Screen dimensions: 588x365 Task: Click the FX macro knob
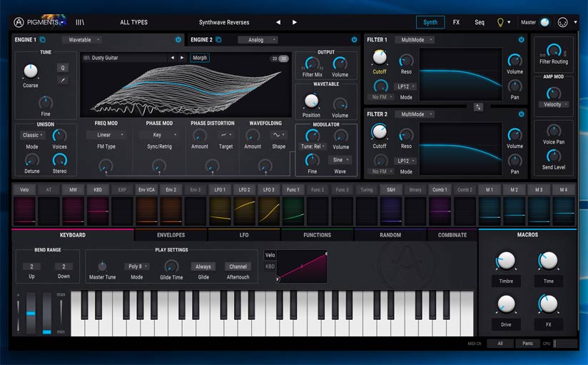548,304
